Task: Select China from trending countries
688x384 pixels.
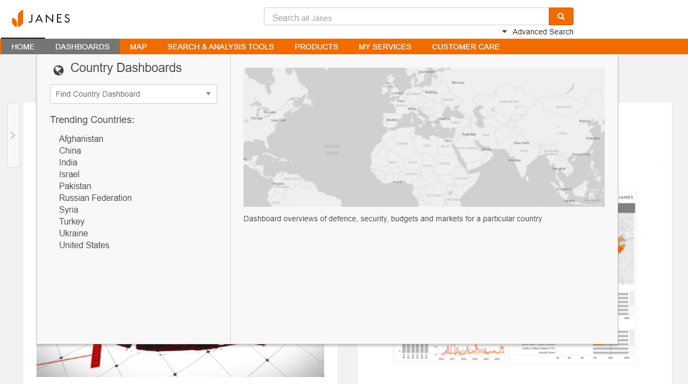Action: [x=70, y=151]
